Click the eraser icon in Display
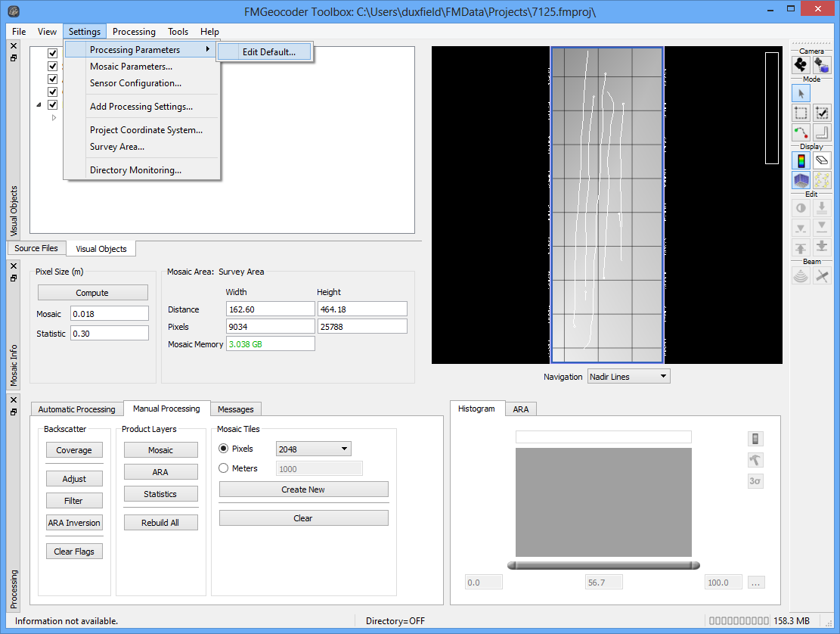Image resolution: width=840 pixels, height=634 pixels. point(822,160)
